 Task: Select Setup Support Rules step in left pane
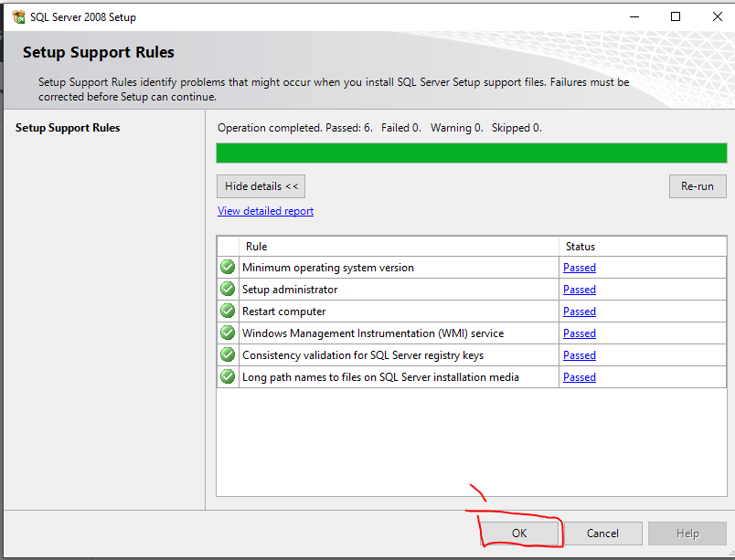(x=68, y=128)
